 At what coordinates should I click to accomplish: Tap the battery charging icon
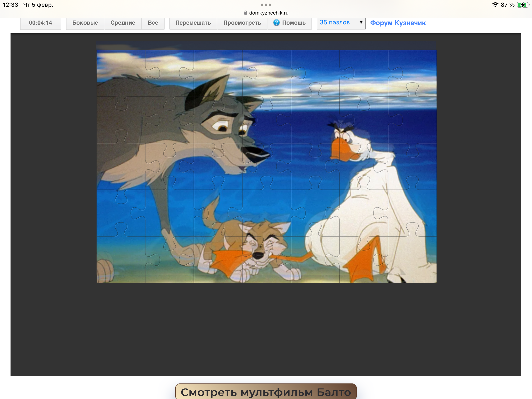pyautogui.click(x=522, y=5)
